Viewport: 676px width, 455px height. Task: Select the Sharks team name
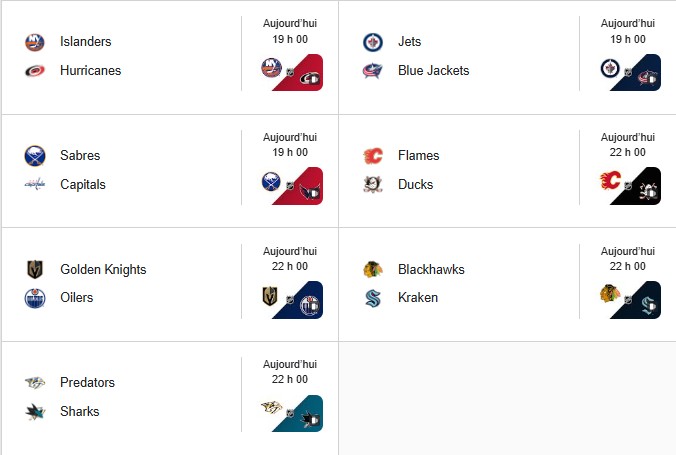coord(80,412)
